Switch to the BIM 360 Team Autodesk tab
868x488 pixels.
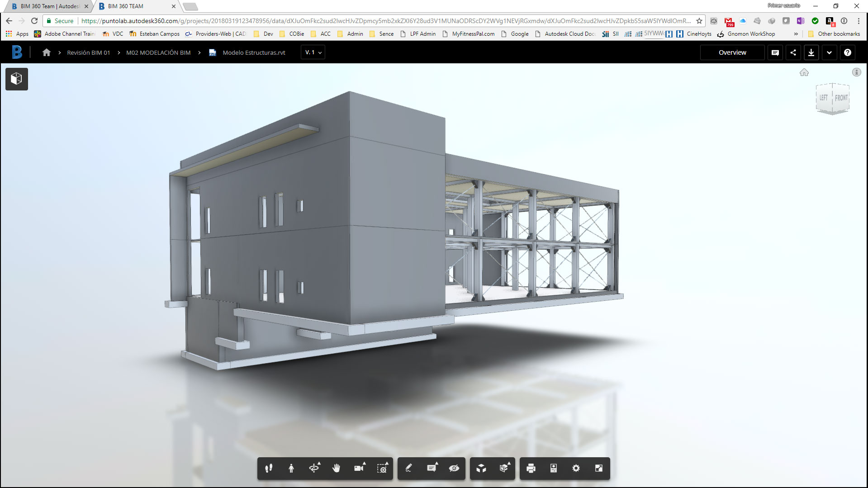50,6
